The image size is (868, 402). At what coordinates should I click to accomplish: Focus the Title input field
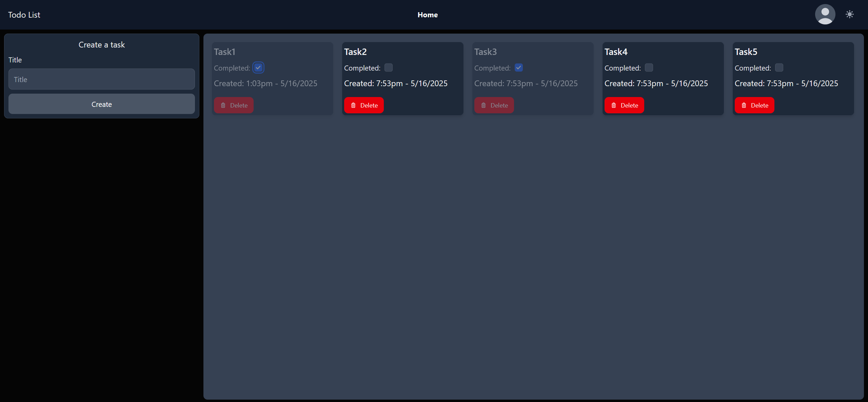(102, 79)
